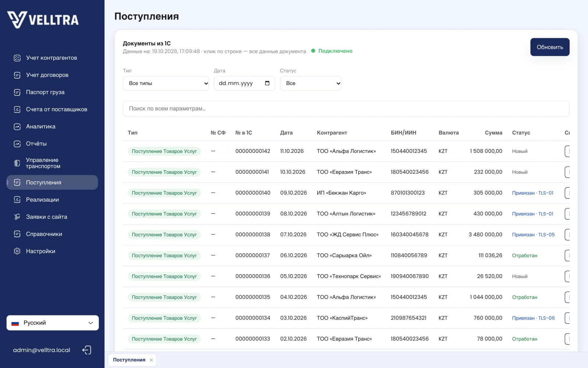Click the Учет контрагентов sidebar icon
This screenshot has width=588, height=368.
click(x=17, y=58)
